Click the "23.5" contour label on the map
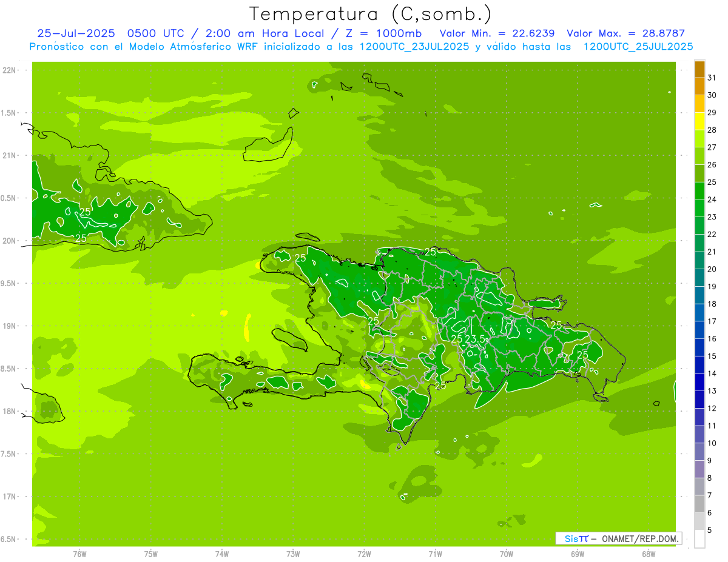 tap(475, 339)
